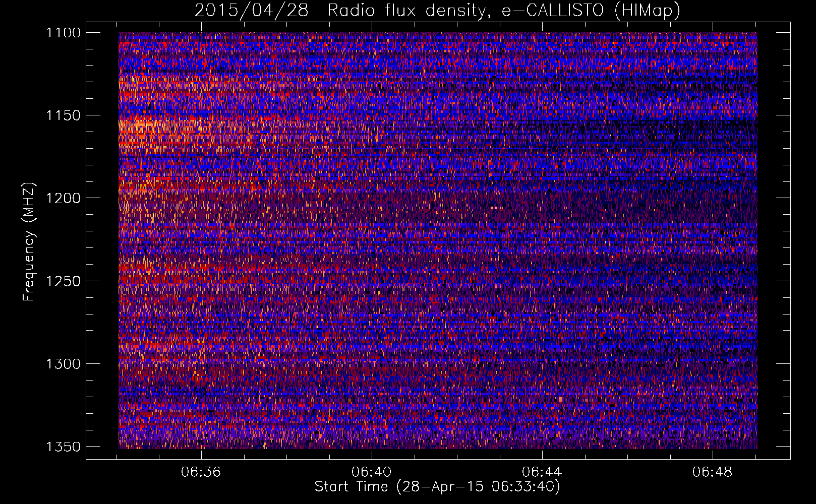Click the 1300 frequency tick label
Viewport: 816px width, 504px height.
coord(64,364)
